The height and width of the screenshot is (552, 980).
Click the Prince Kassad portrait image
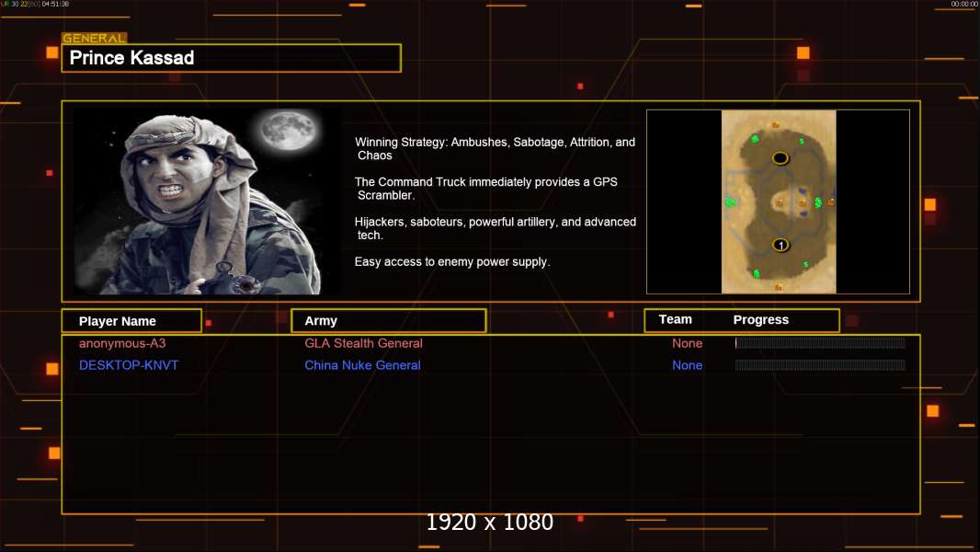pos(206,201)
